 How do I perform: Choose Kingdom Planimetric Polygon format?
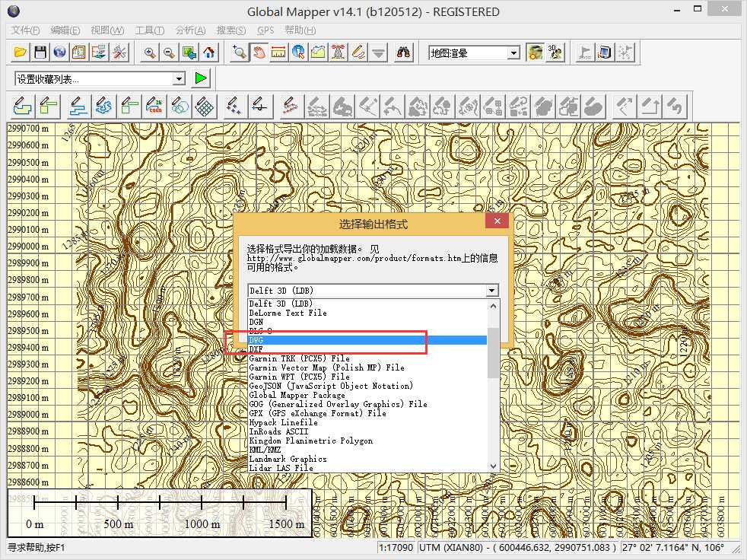(x=367, y=441)
